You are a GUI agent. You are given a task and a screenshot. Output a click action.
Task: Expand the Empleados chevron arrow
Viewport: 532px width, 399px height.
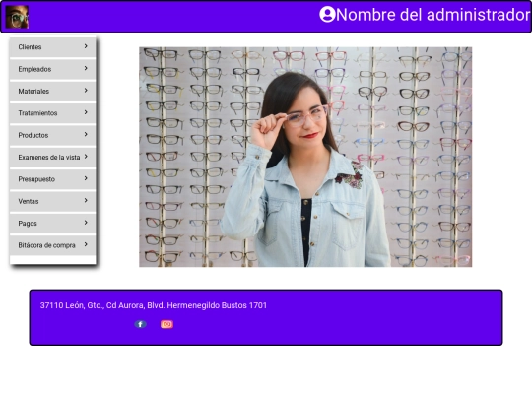[86, 68]
